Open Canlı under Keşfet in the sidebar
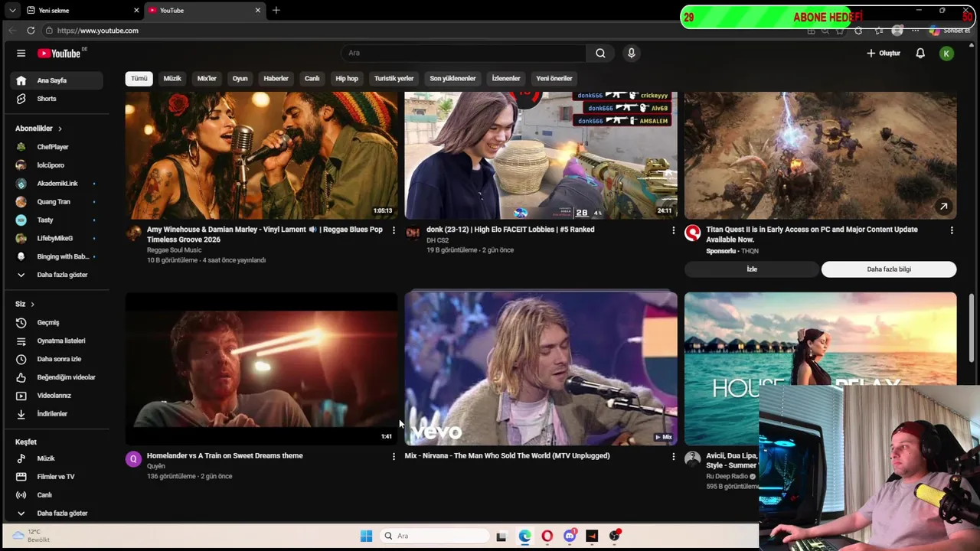980x551 pixels. (x=57, y=495)
